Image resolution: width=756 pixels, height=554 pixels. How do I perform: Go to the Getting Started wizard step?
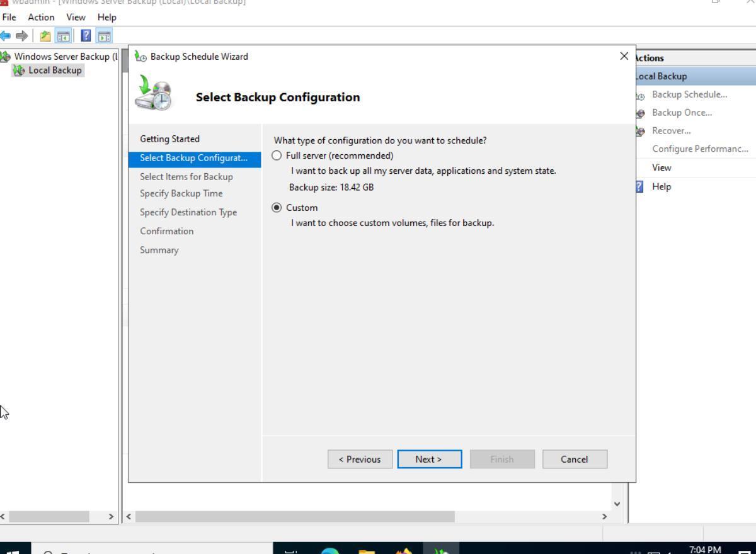169,139
